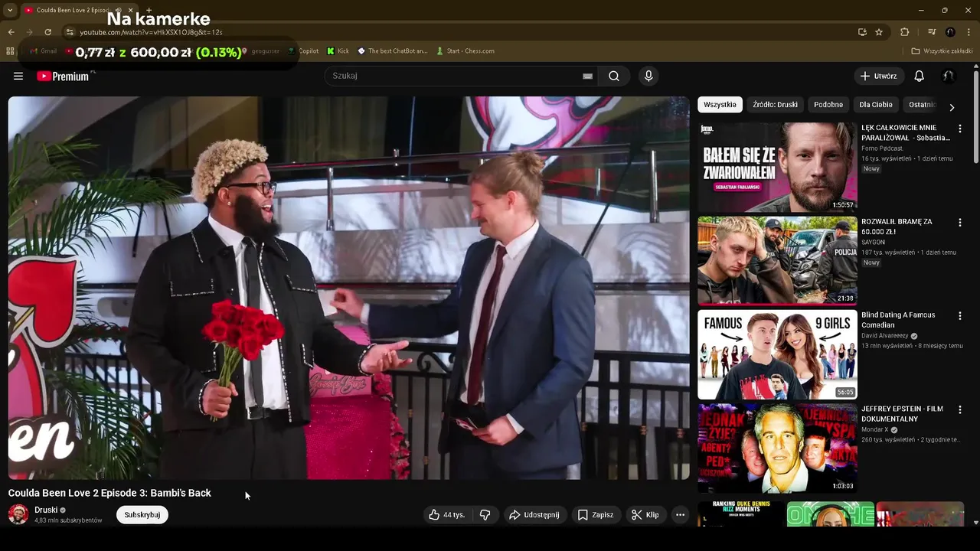Image resolution: width=980 pixels, height=551 pixels.
Task: Open Chrome three-dot menu
Action: point(969,32)
